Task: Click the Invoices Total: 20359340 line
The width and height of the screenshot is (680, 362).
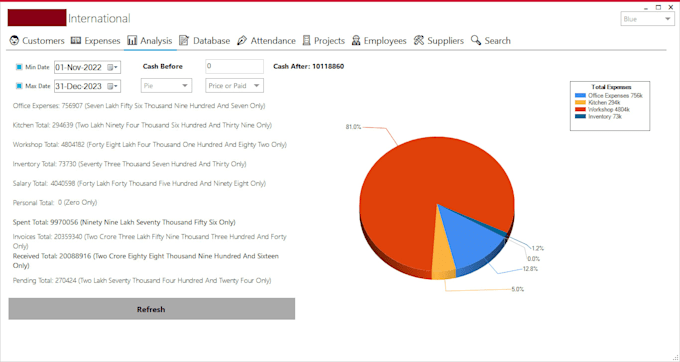Action: click(x=150, y=241)
